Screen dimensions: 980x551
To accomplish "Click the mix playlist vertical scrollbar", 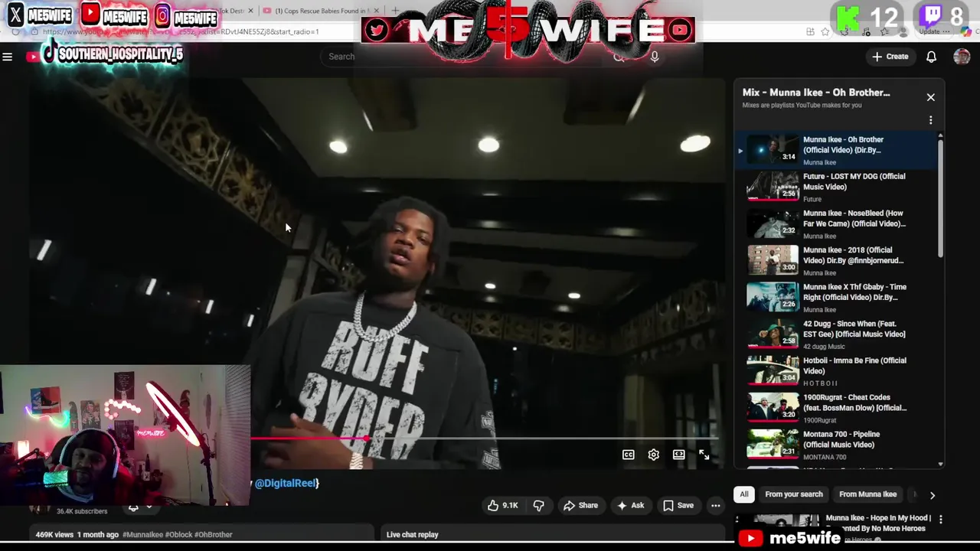I will pos(940,199).
